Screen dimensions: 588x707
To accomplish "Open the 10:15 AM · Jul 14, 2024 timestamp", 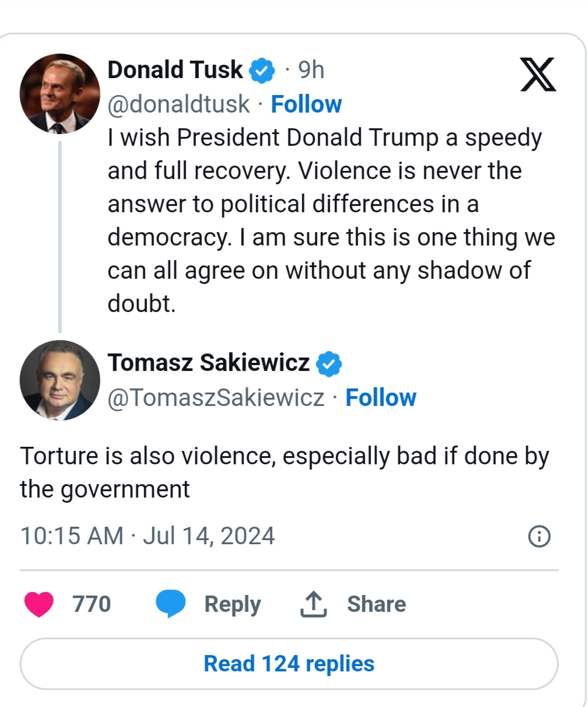I will (148, 536).
